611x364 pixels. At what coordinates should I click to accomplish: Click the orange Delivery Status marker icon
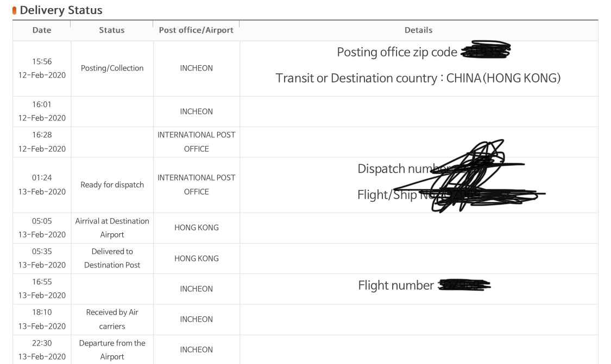click(x=15, y=10)
